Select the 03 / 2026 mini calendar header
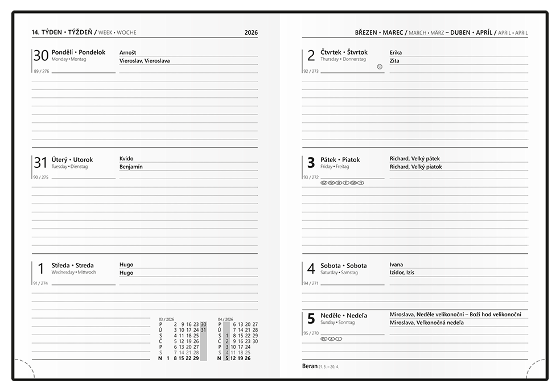 (166, 319)
